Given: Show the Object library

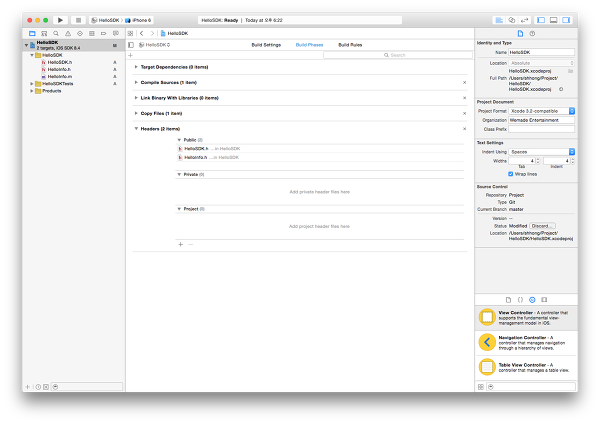Looking at the screenshot, I should [532, 300].
